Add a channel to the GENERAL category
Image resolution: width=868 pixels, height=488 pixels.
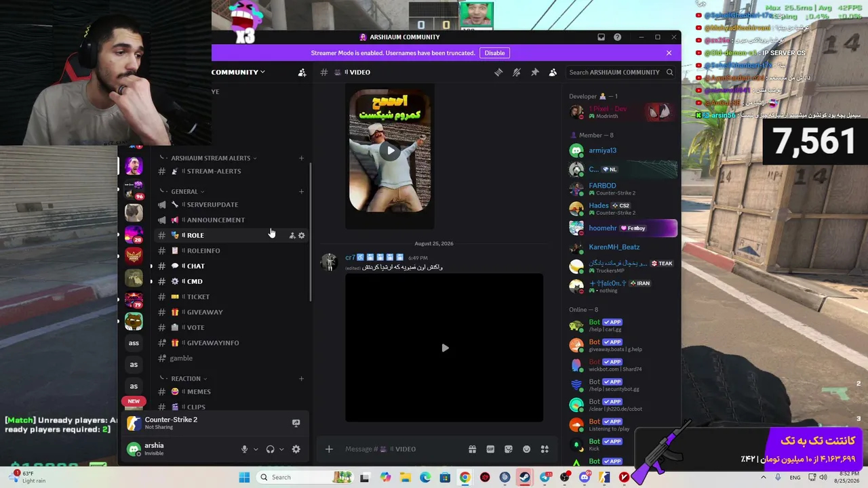tap(301, 191)
